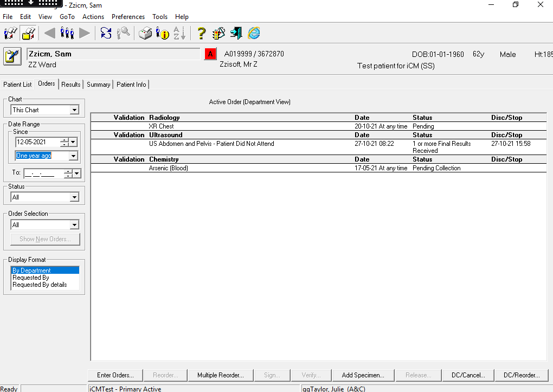Launch the Internet Explorer icon
The height and width of the screenshot is (392, 553).
(x=254, y=33)
